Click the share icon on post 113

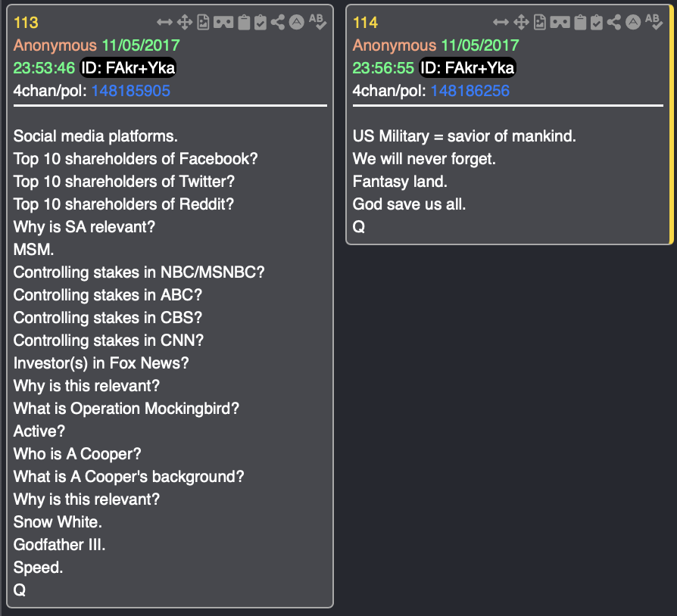pos(278,23)
